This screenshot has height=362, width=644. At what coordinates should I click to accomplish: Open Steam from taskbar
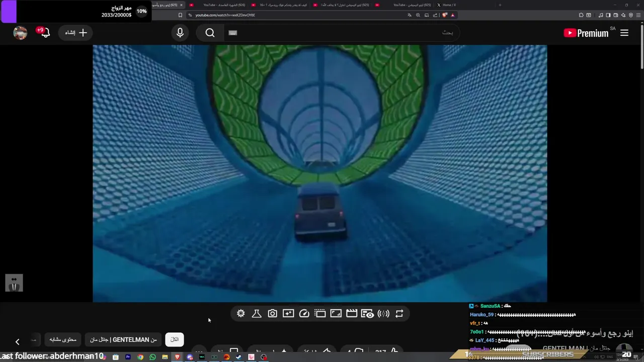point(238,357)
